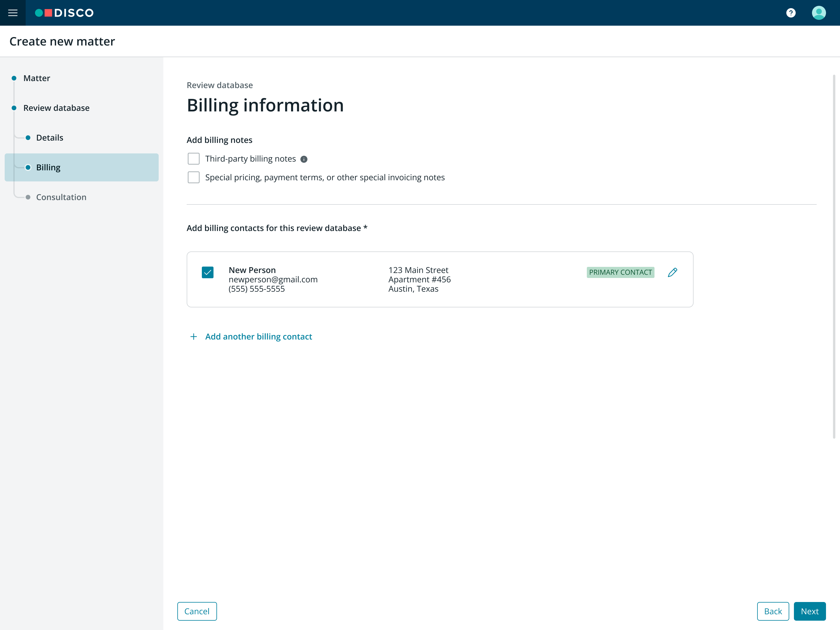The height and width of the screenshot is (630, 840).
Task: Open the Details step in sidebar
Action: [x=50, y=137]
